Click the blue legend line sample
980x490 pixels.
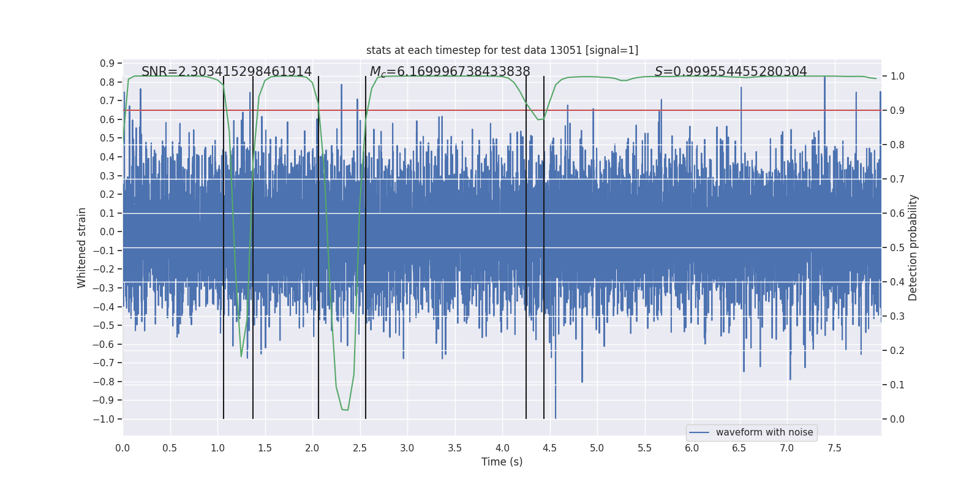click(699, 432)
